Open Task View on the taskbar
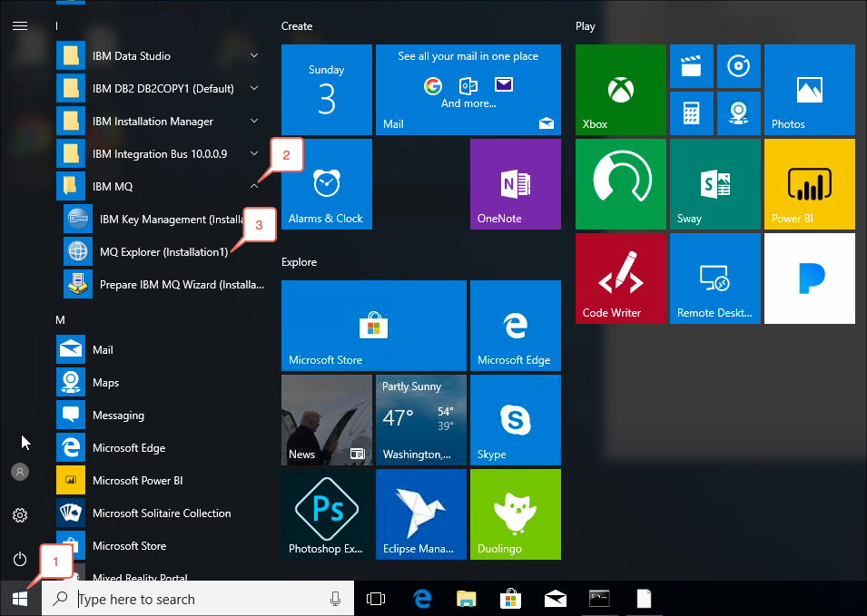 pos(376,599)
